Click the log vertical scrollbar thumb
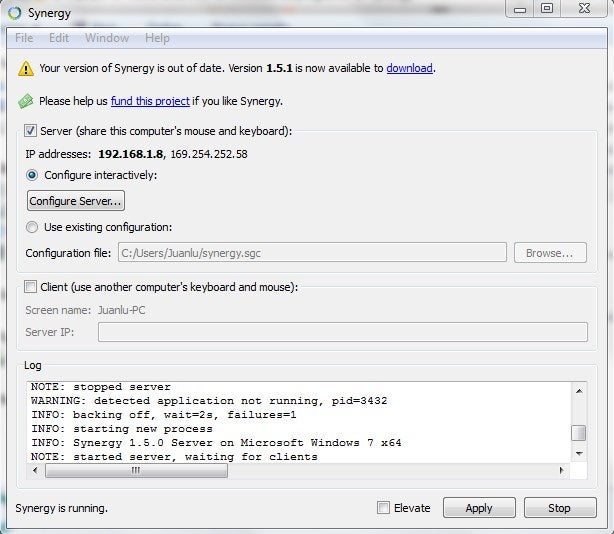614x534 pixels. (x=579, y=433)
